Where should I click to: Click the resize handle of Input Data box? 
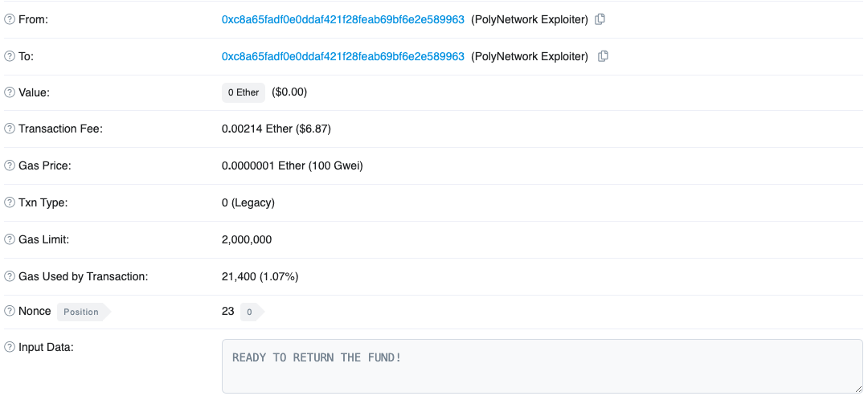858,389
